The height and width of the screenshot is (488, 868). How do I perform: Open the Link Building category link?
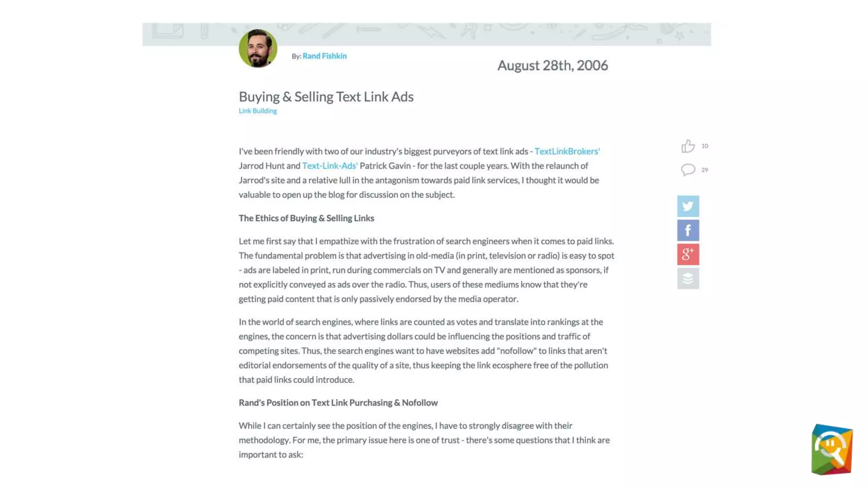[257, 111]
